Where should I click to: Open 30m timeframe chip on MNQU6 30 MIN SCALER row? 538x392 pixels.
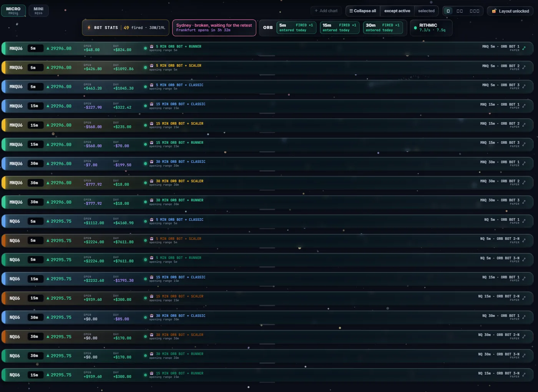[35, 183]
